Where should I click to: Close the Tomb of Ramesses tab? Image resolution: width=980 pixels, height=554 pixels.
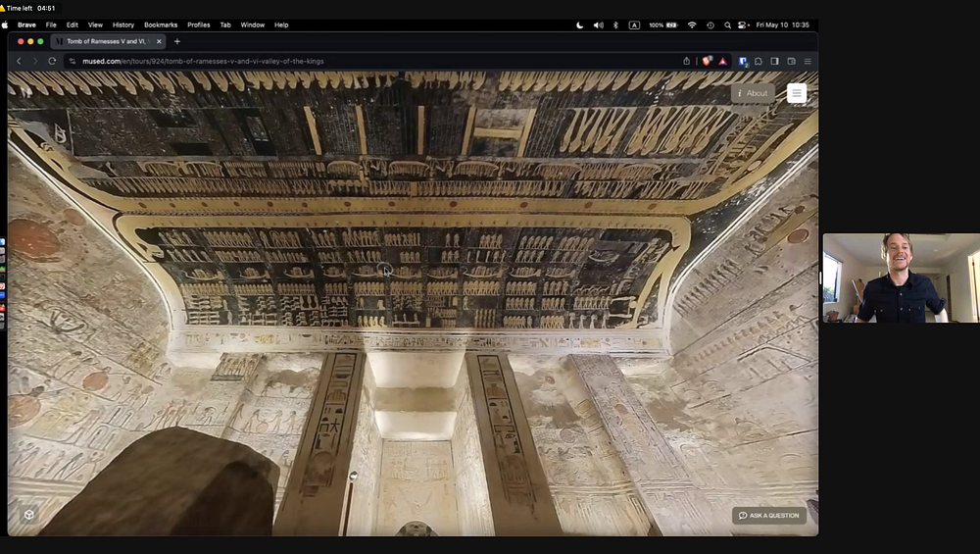(x=159, y=41)
